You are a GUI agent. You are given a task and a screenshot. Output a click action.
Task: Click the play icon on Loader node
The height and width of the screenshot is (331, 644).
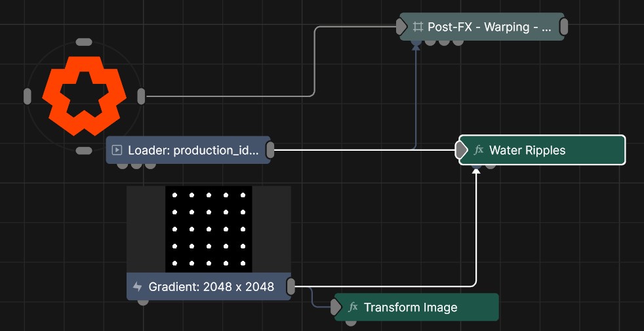pos(117,150)
